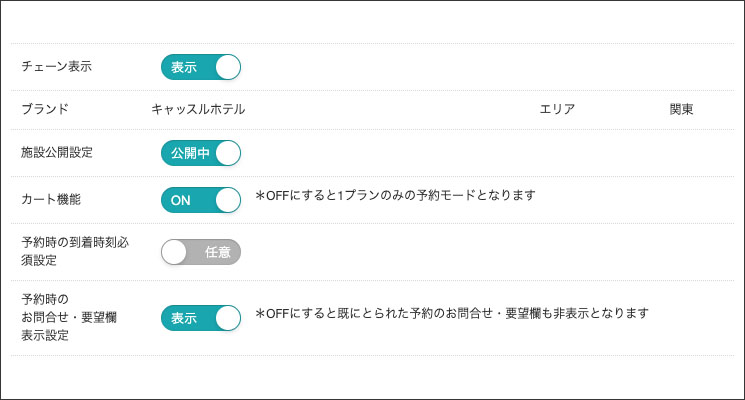This screenshot has height=400, width=745.
Task: Click the 1プランのみの予約モード note text
Action: (396, 195)
